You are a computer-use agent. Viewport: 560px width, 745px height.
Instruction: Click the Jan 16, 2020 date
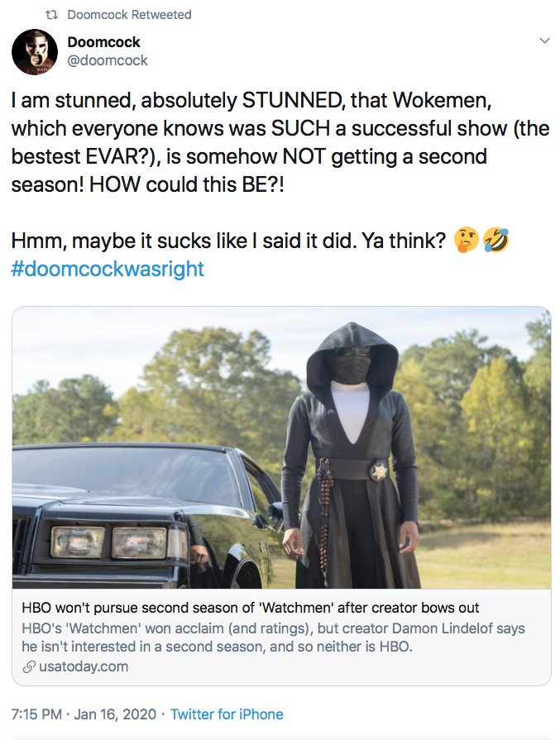click(115, 714)
